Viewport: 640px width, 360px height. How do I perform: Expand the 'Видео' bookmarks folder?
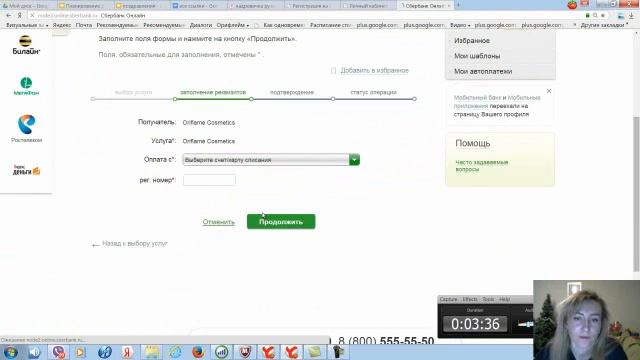[x=460, y=25]
